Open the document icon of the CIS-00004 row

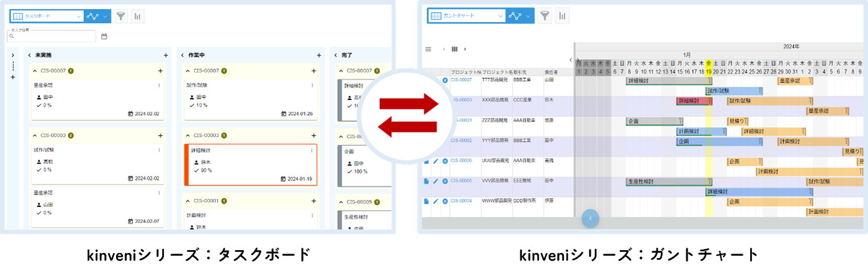[426, 201]
